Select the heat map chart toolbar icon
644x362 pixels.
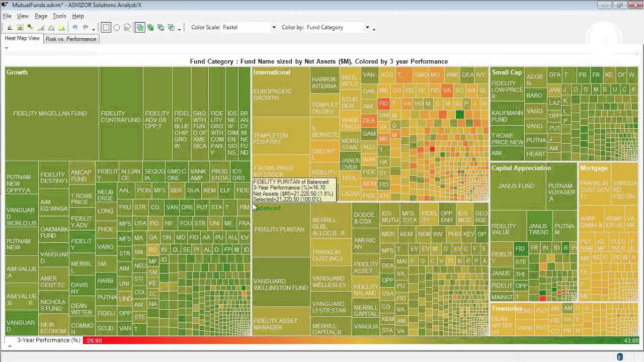point(30,27)
